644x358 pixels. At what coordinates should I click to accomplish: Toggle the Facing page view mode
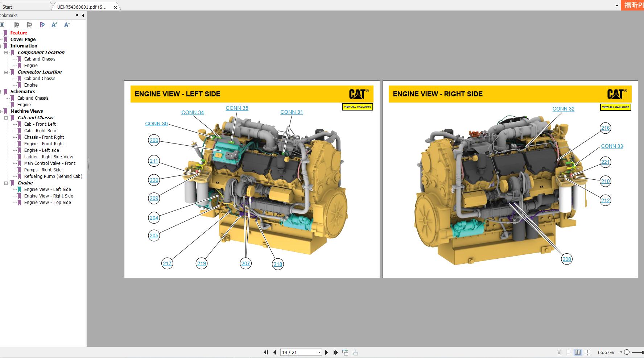(x=578, y=352)
